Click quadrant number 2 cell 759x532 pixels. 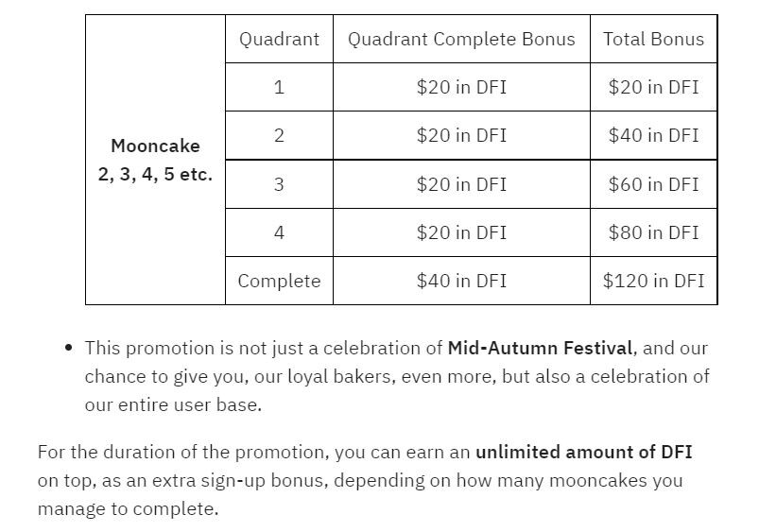point(279,135)
